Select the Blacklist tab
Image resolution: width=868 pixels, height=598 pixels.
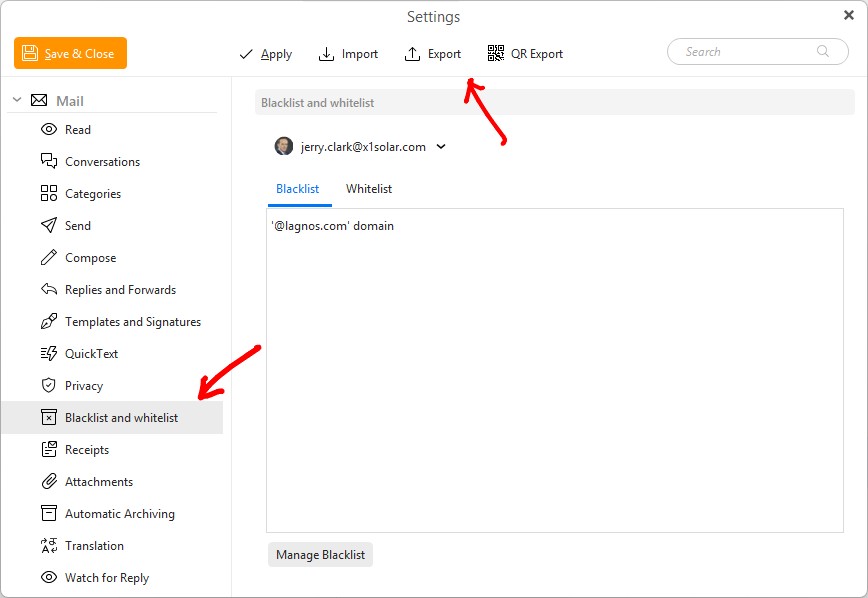[x=297, y=189]
